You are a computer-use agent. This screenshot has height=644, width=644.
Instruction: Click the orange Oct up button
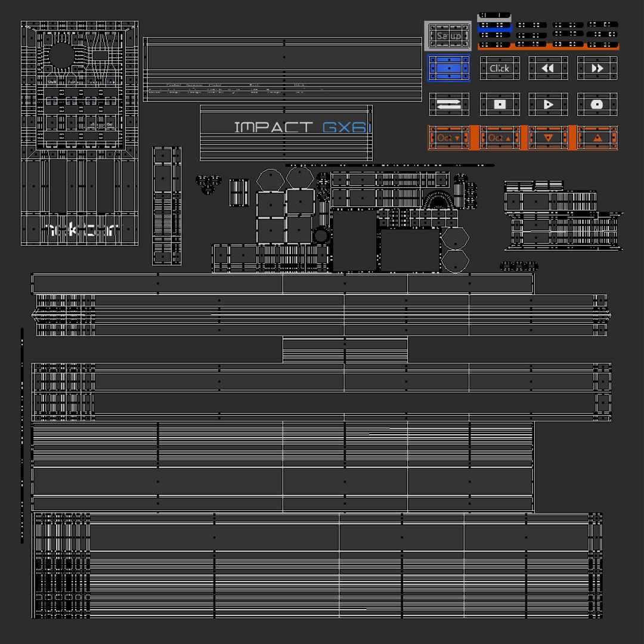pos(500,138)
